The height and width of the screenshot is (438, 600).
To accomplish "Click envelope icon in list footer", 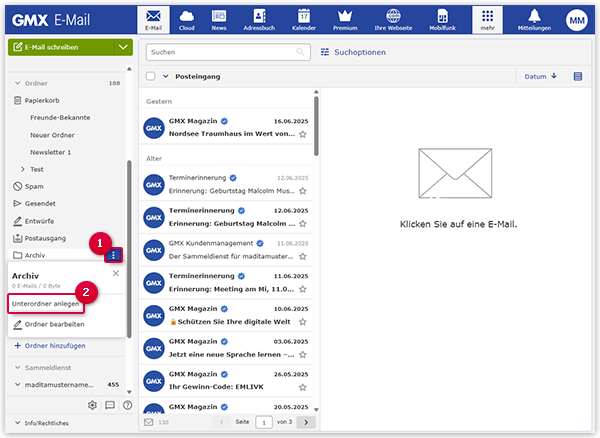I will pos(148,422).
